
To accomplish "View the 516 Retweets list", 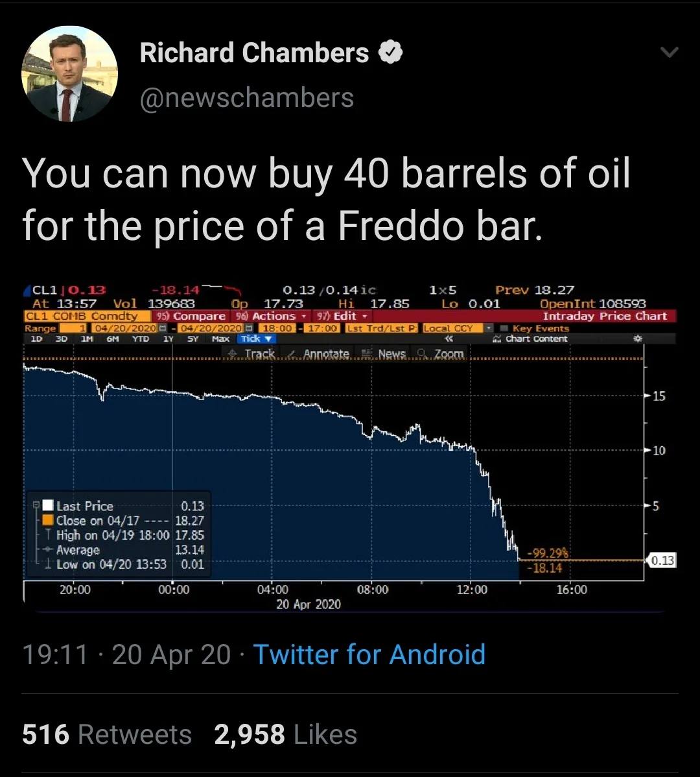I will click(107, 734).
